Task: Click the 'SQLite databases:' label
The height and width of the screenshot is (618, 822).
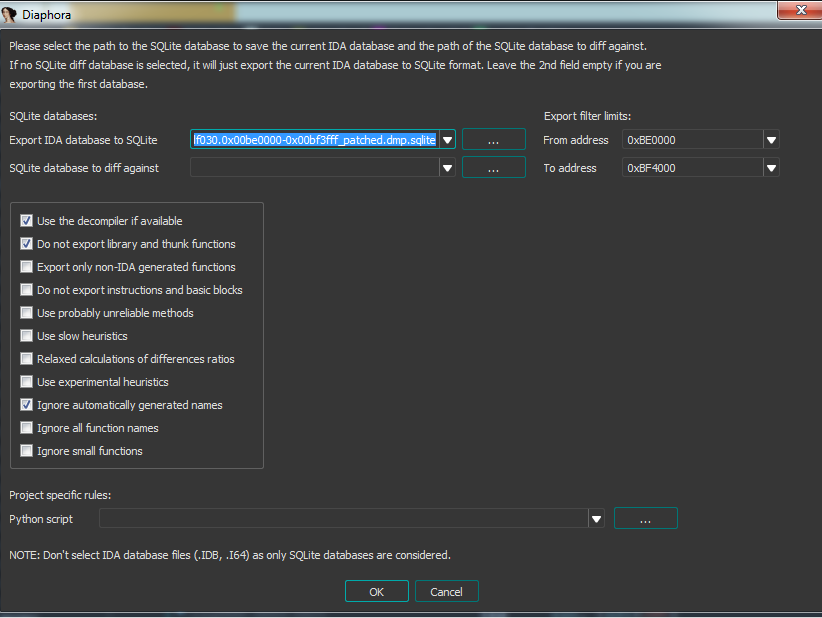Action: pyautogui.click(x=53, y=116)
